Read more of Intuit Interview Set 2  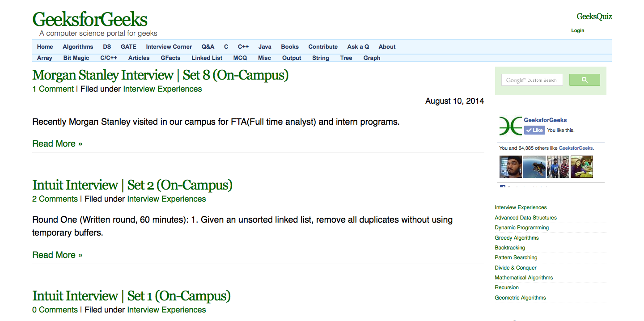[x=57, y=255]
